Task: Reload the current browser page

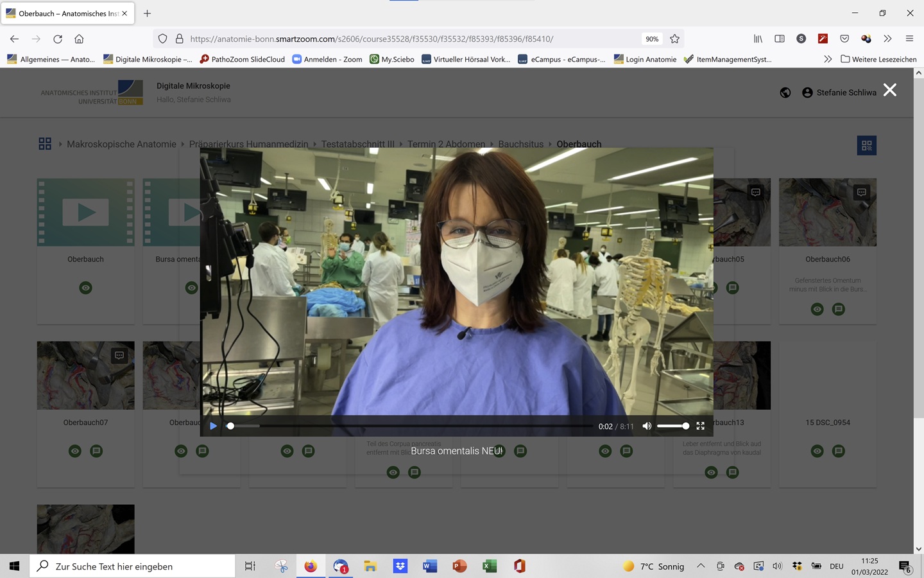Action: 58,39
